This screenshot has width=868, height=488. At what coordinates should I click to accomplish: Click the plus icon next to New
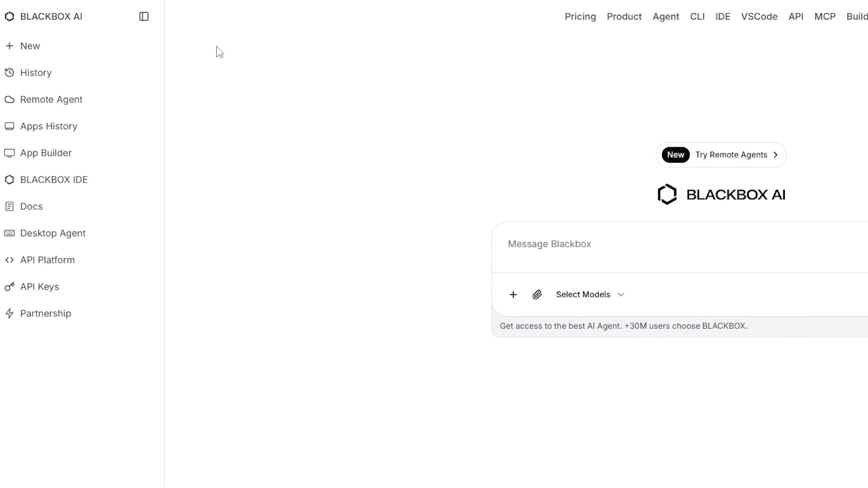pos(9,46)
